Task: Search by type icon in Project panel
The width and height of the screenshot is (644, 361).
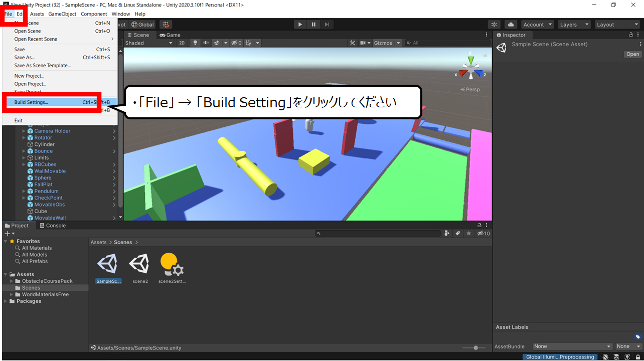Action: [447, 234]
